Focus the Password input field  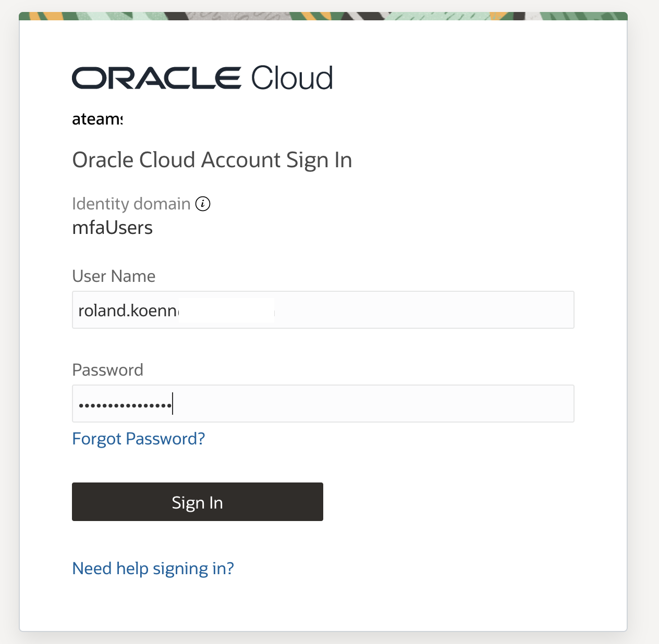coord(365,404)
